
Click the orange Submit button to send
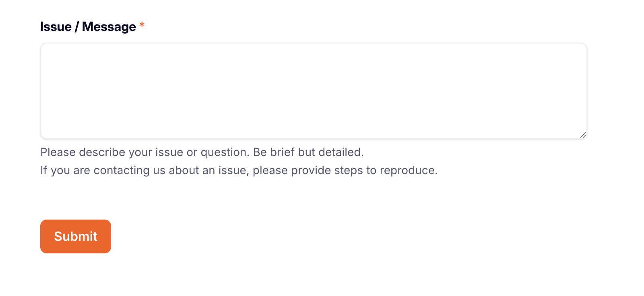(x=75, y=236)
